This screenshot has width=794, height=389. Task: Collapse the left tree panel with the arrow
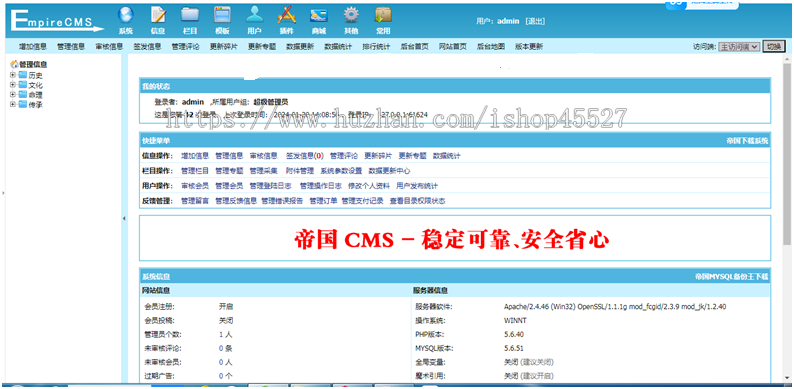(125, 218)
